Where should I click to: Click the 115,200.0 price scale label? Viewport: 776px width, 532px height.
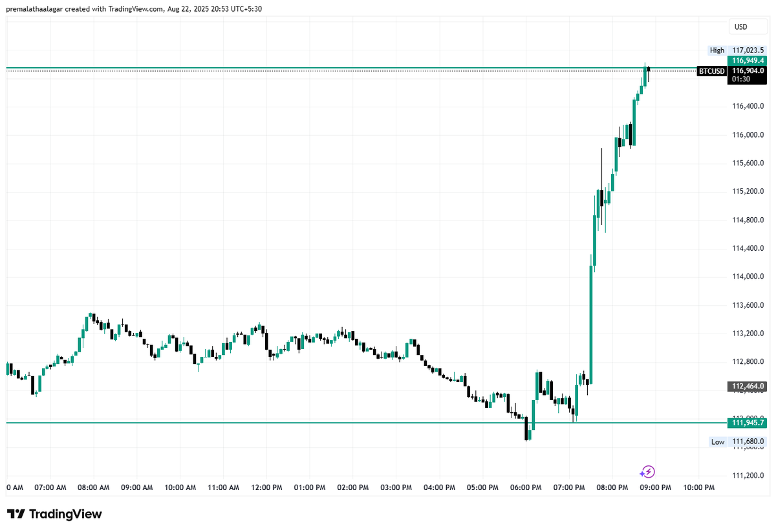coord(748,191)
